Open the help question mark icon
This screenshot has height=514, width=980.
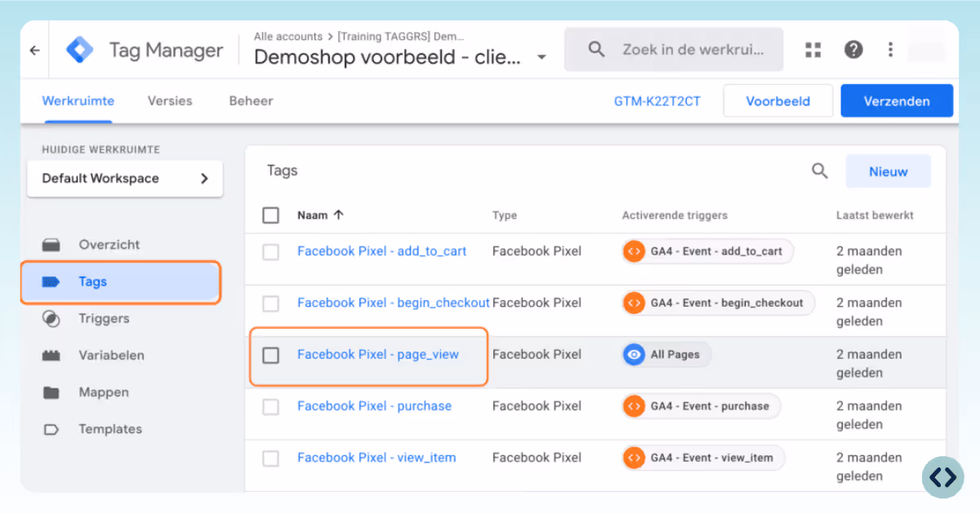point(853,50)
